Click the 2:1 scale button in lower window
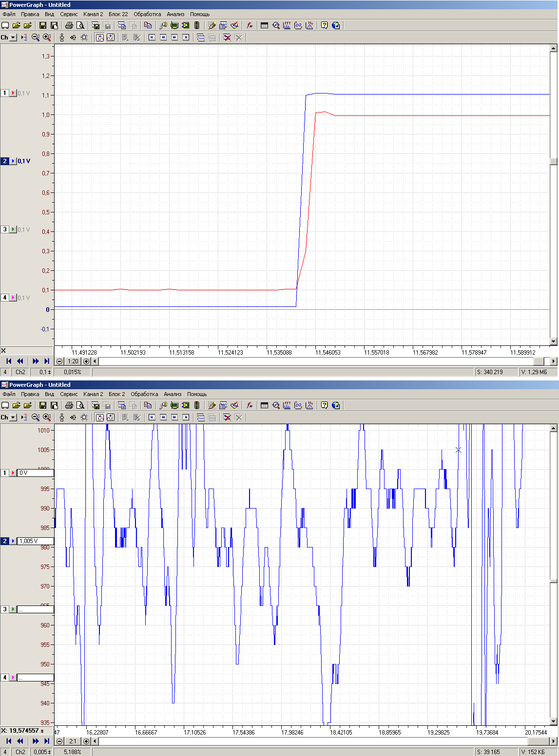Image resolution: width=559 pixels, height=756 pixels. [73, 741]
